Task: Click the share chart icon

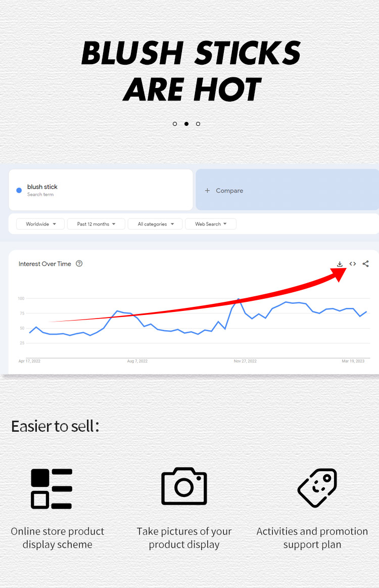Action: click(x=366, y=264)
